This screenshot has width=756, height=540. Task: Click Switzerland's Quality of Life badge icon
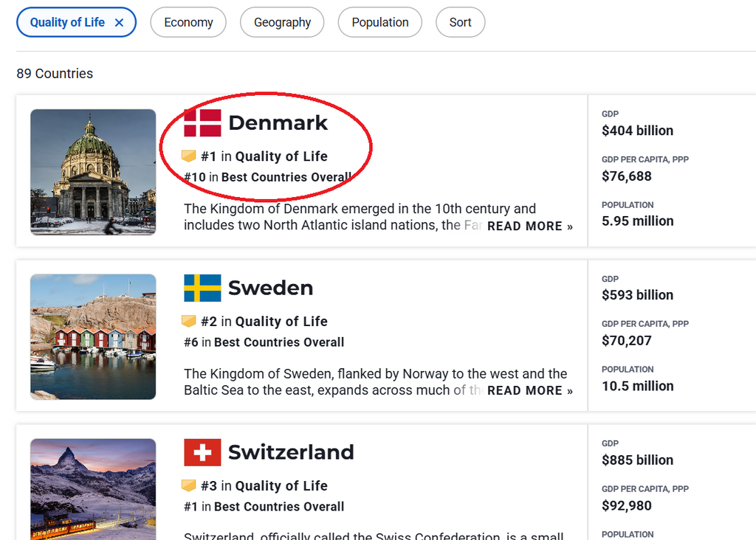coord(189,486)
